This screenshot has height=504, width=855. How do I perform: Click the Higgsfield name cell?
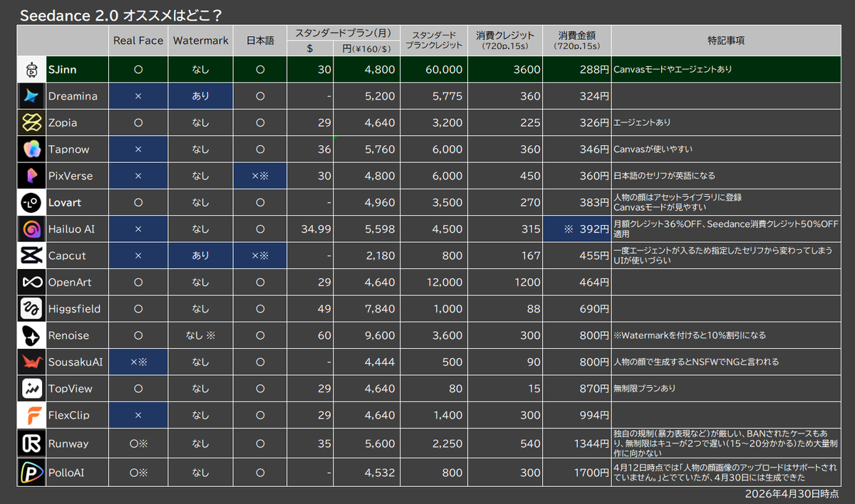click(x=77, y=309)
